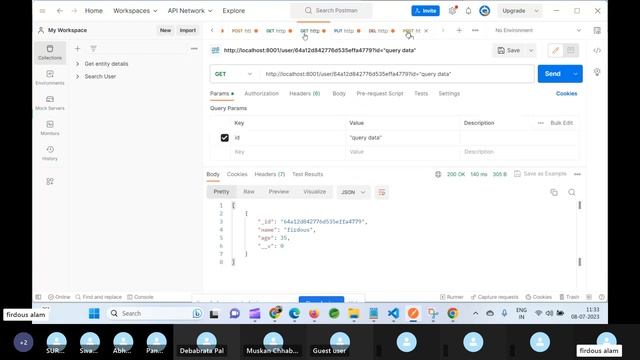
Task: Click the empty Key parameter field
Action: [289, 152]
